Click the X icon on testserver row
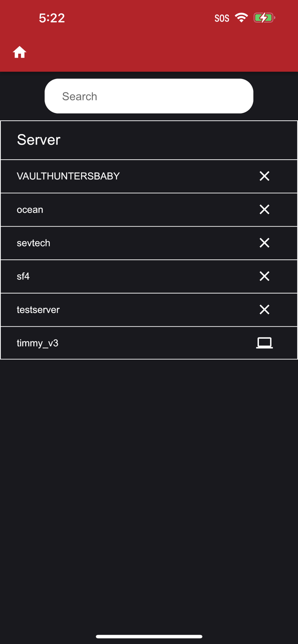Image resolution: width=298 pixels, height=644 pixels. click(264, 310)
